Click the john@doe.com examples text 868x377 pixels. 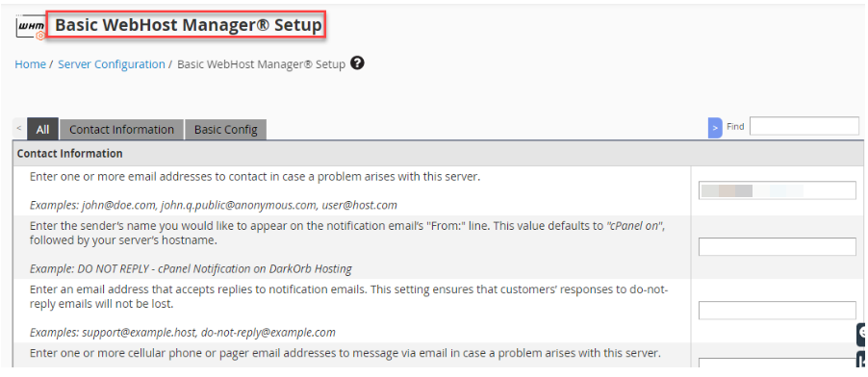click(x=214, y=206)
